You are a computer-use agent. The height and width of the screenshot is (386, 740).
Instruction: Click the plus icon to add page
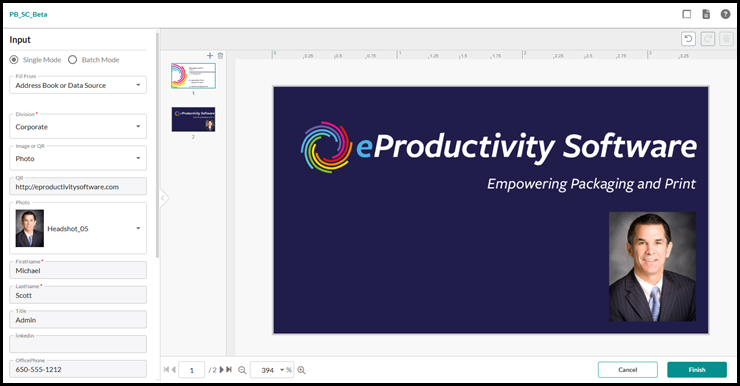point(210,56)
